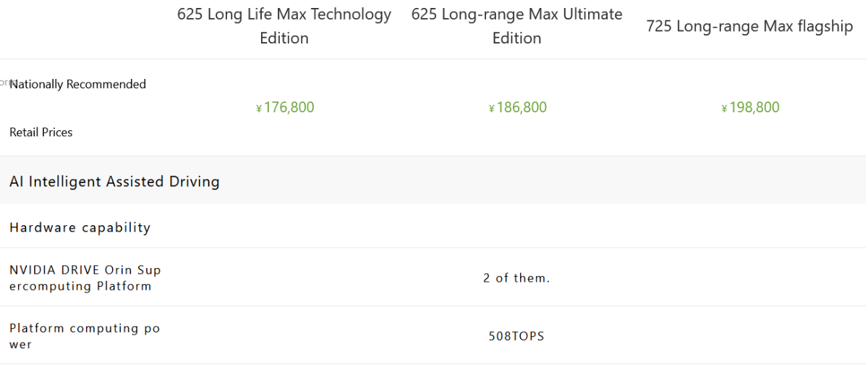Select the NVIDIA DRIVE Orin Supercomputing Platform row label

tap(85, 278)
